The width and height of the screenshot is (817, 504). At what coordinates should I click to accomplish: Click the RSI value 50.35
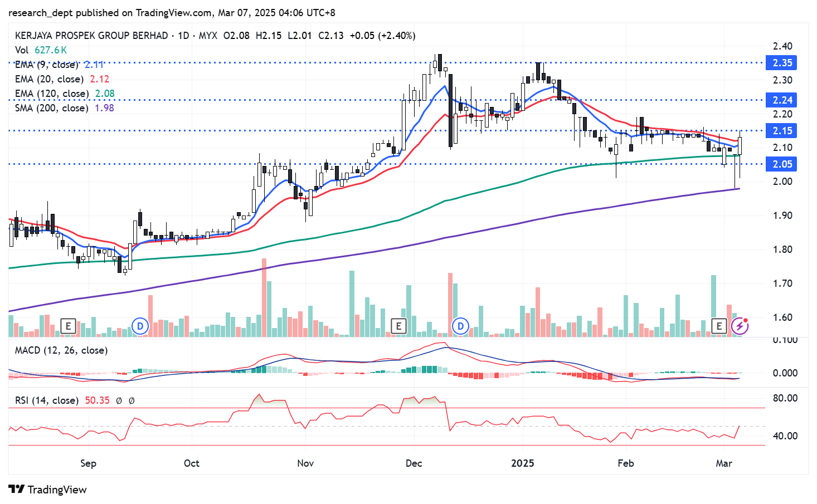[97, 400]
